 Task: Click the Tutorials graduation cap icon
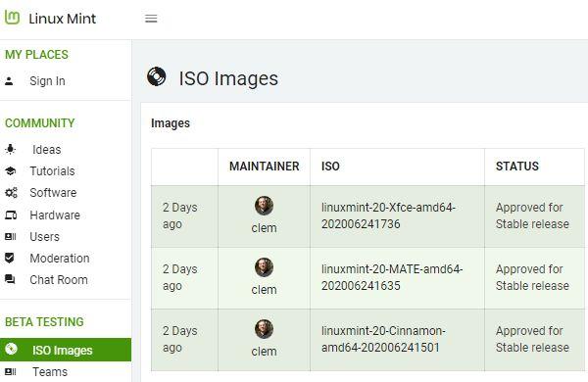point(11,171)
